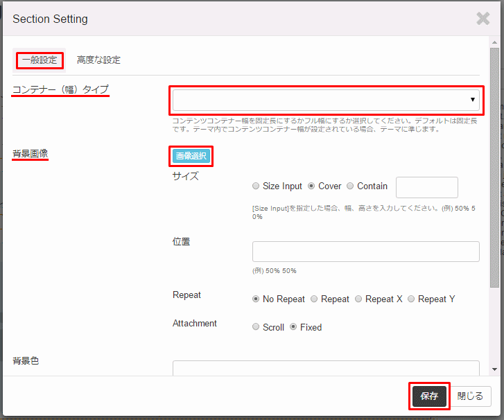Open the コンテナー（幅）タイプ dropdown
This screenshot has width=504, height=420.
click(x=326, y=100)
